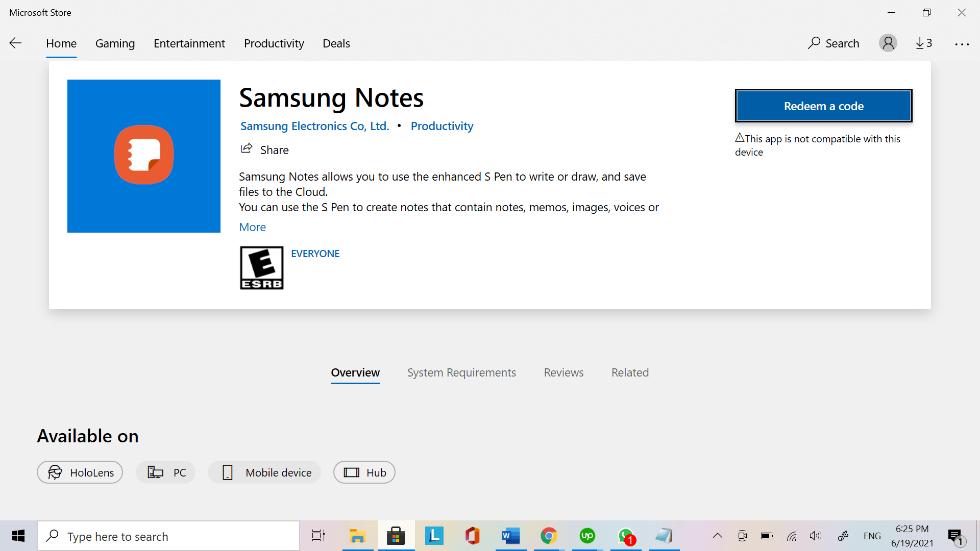
Task: Select the HoloLens availability chip
Action: [80, 472]
